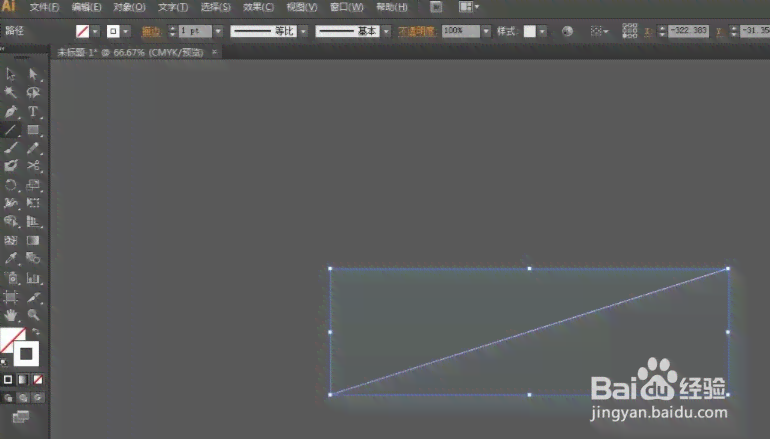Viewport: 770px width, 439px height.
Task: Select the Perspective Grid tool
Action: tap(33, 221)
